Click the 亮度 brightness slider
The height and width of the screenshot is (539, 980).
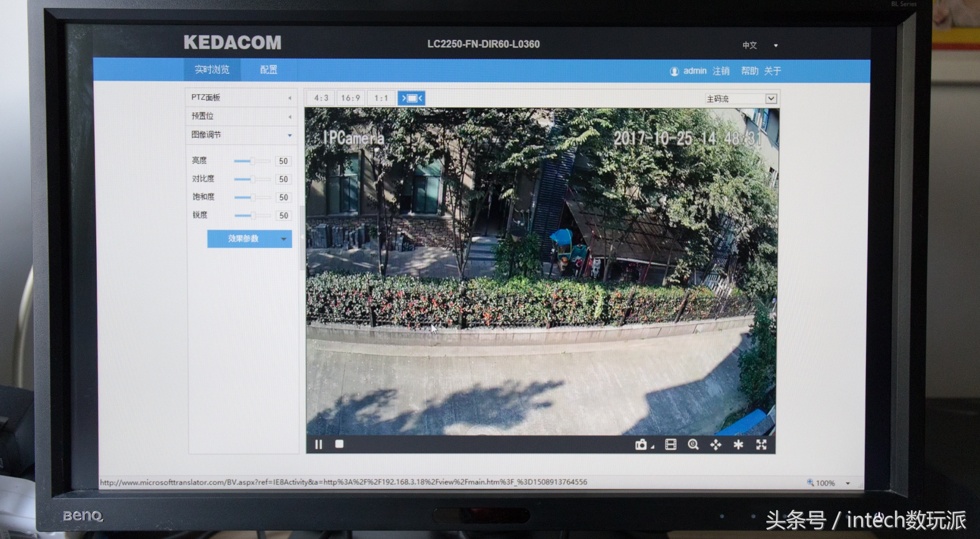[252, 161]
